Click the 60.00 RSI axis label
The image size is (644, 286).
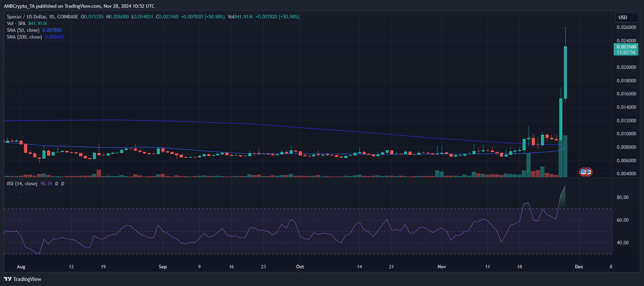622,220
